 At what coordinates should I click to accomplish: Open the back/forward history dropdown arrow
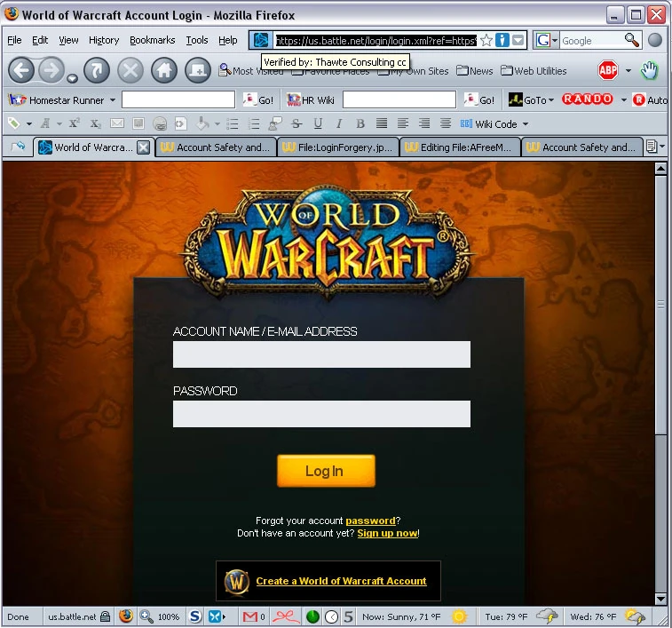(73, 78)
